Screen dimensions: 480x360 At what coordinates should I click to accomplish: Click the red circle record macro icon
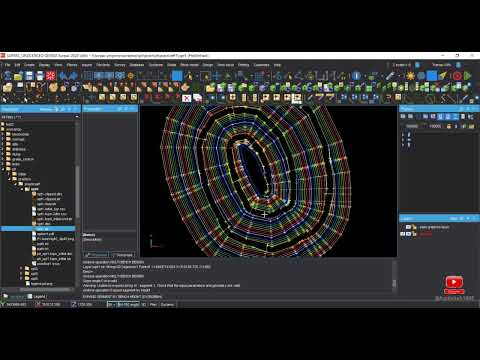click(x=457, y=76)
